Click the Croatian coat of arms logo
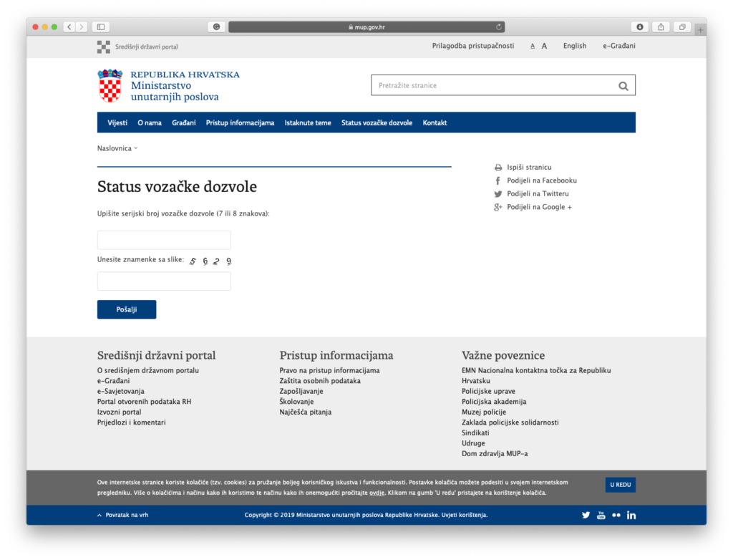This screenshot has width=733, height=560. coord(110,86)
